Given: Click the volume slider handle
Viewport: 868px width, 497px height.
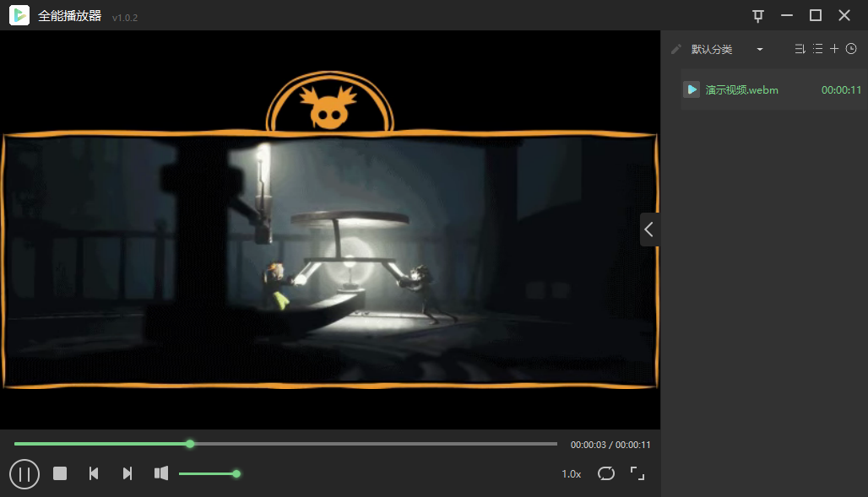Looking at the screenshot, I should (x=236, y=474).
